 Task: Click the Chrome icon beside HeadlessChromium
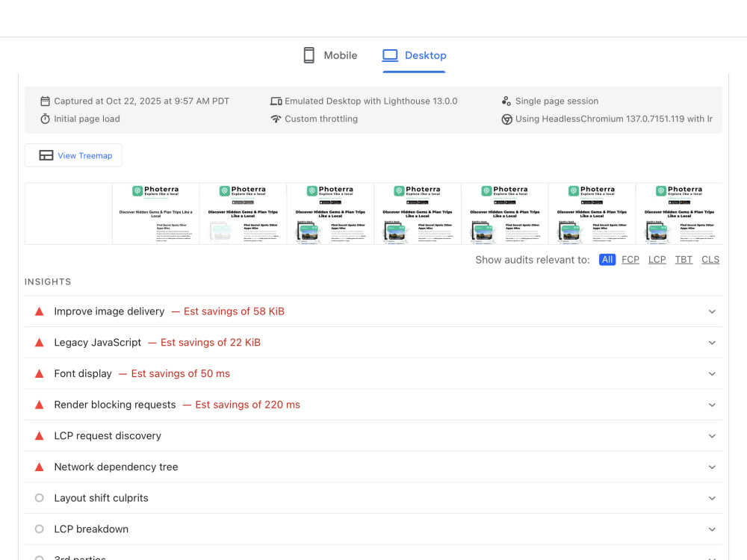(507, 119)
